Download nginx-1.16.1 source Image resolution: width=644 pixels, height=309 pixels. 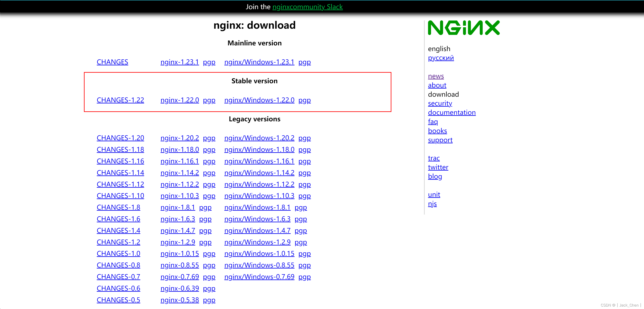click(x=180, y=161)
